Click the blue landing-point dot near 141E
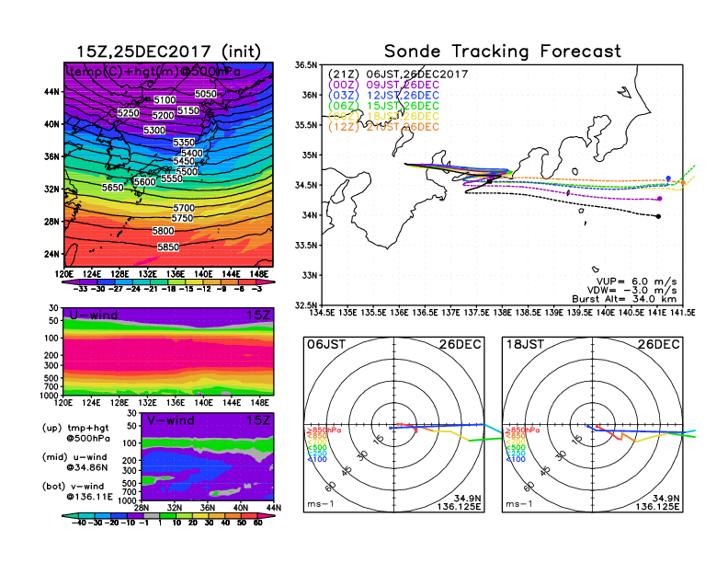 [x=668, y=178]
